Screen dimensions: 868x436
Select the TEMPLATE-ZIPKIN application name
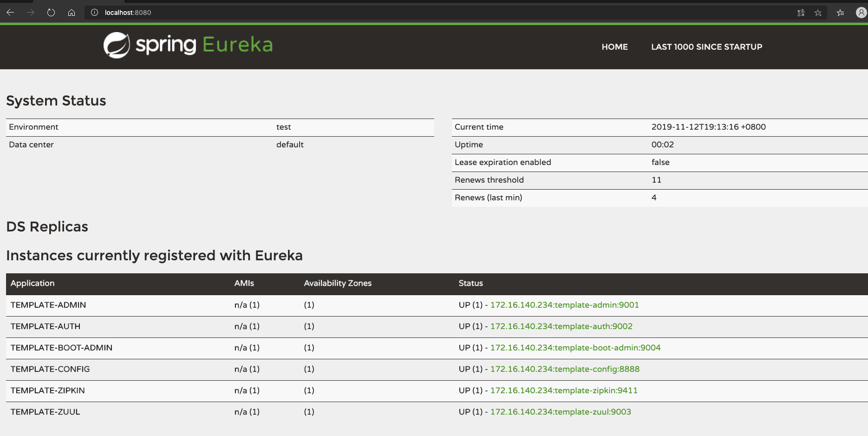[x=48, y=390]
